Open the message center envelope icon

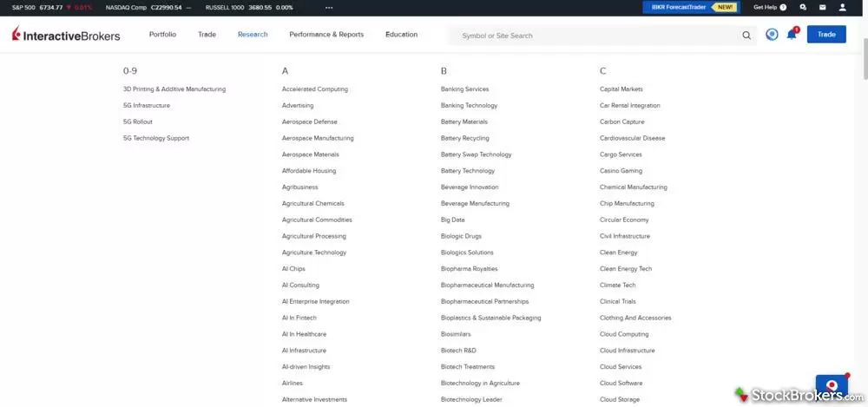point(823,7)
